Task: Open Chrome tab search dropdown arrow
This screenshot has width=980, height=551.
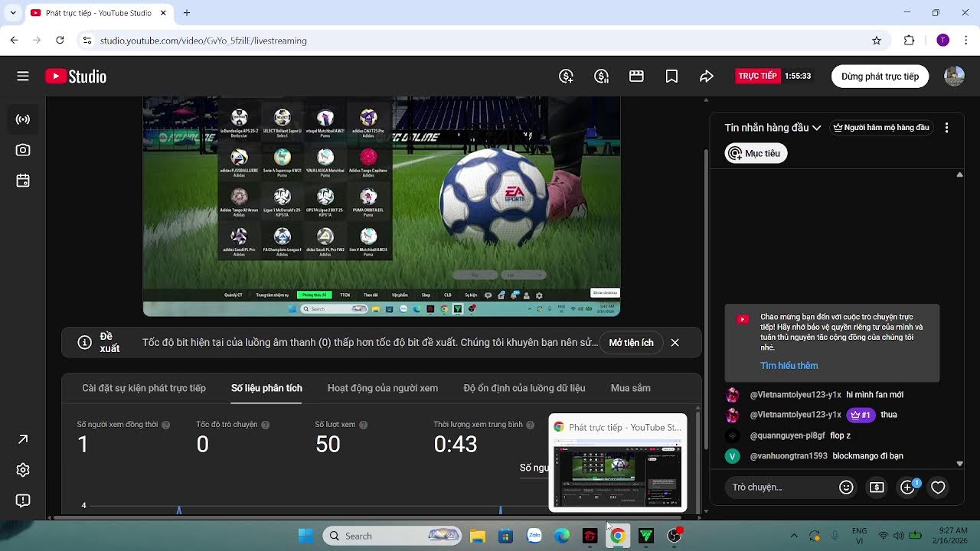Action: (13, 13)
